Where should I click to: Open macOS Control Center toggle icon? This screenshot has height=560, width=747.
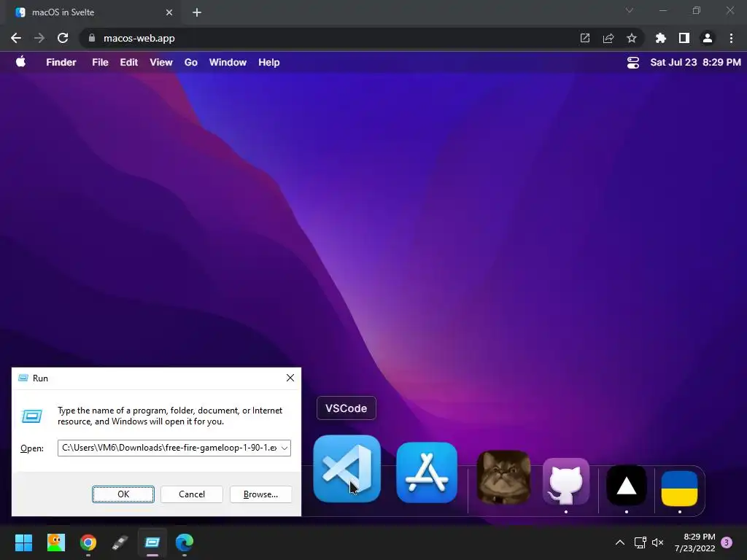click(x=632, y=63)
